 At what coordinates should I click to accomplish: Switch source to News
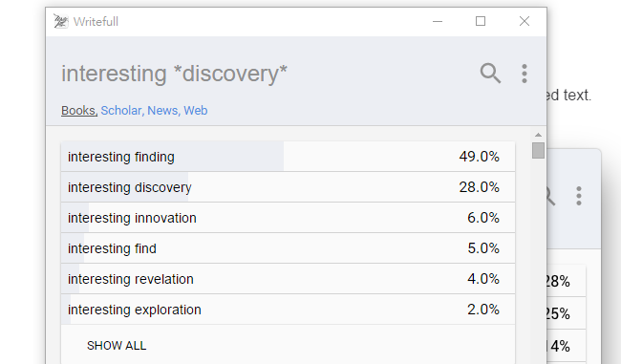click(x=163, y=111)
